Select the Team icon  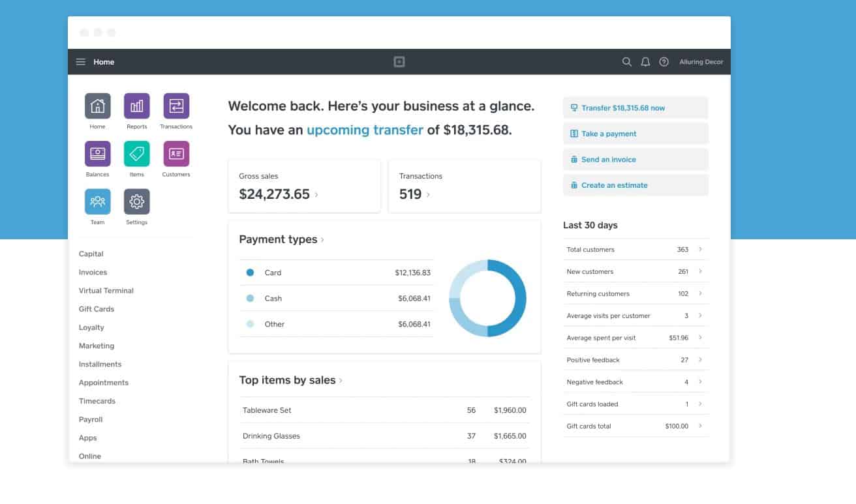(97, 201)
